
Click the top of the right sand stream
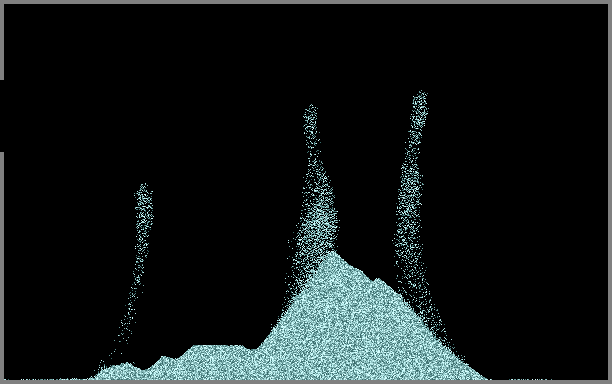point(421,97)
